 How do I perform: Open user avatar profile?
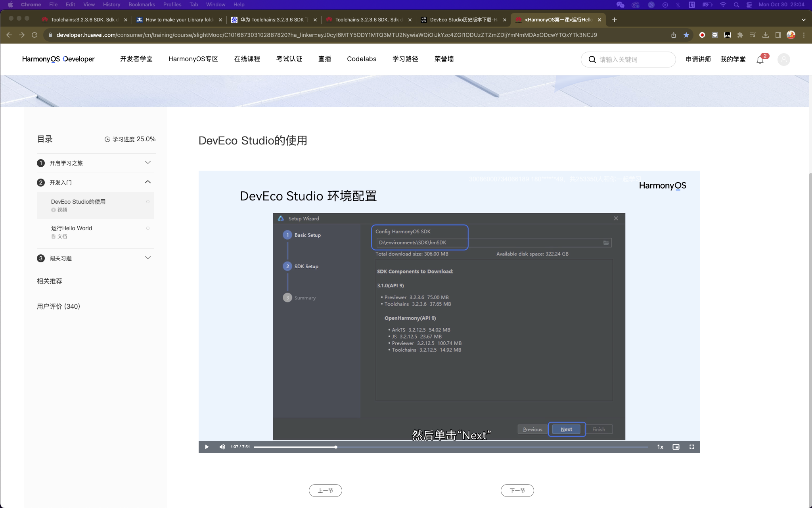(x=784, y=60)
